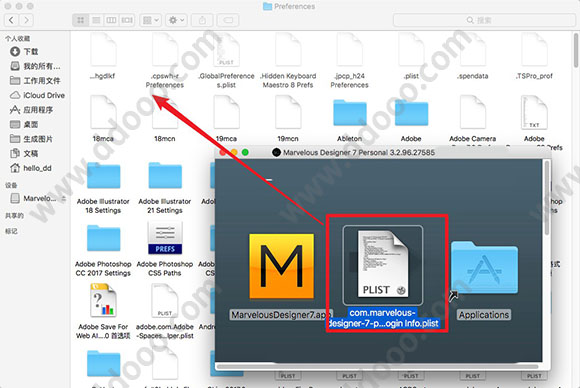Click the Finder search field
Viewport: 580px width, 388px height.
(484, 20)
